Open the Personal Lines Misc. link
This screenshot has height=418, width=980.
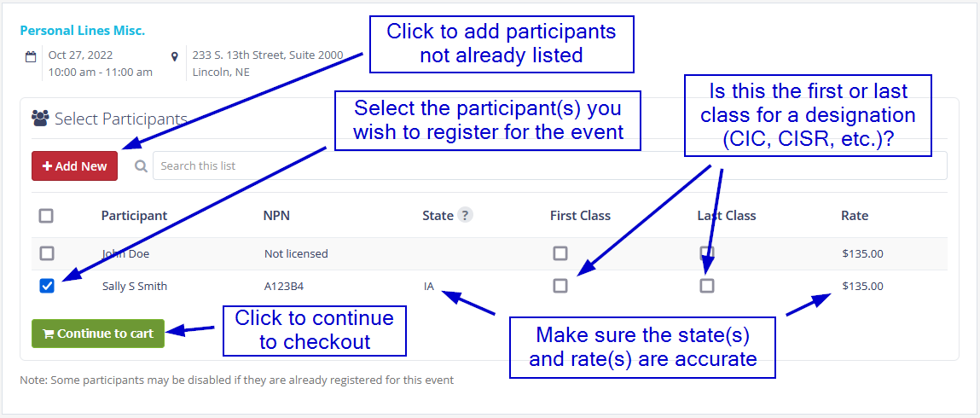(83, 31)
